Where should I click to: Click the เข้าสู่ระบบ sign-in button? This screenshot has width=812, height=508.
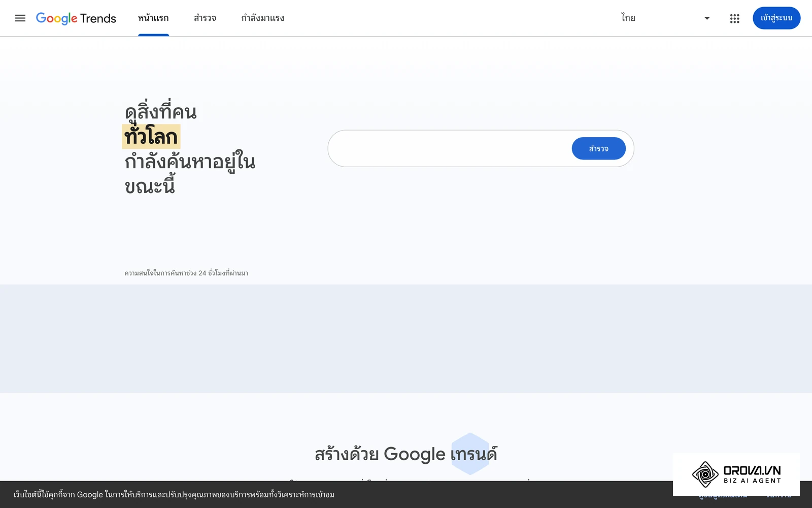[x=776, y=18]
